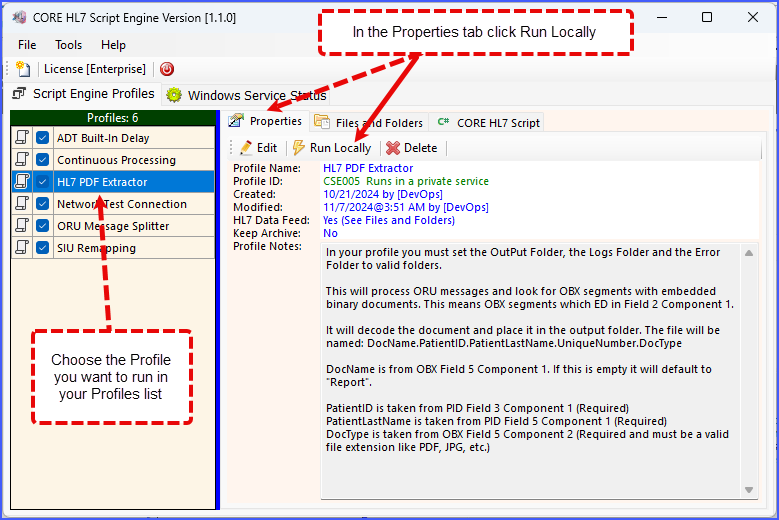
Task: Click the Keep Archive value No
Action: coord(330,233)
